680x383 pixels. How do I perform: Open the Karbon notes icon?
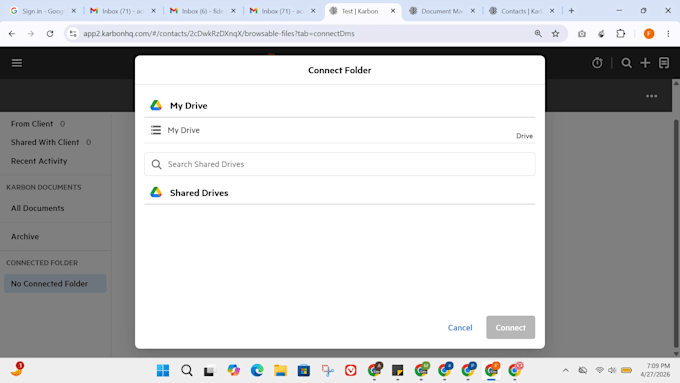(x=664, y=63)
